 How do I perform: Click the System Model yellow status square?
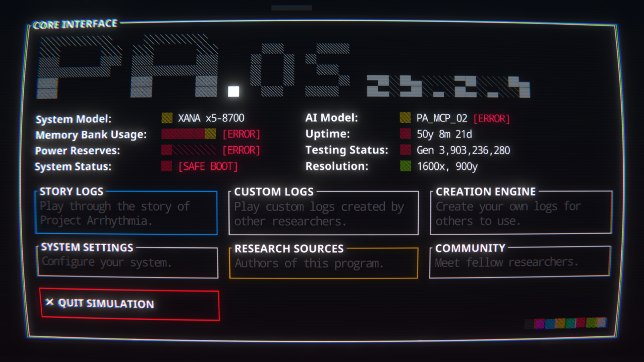(x=167, y=118)
